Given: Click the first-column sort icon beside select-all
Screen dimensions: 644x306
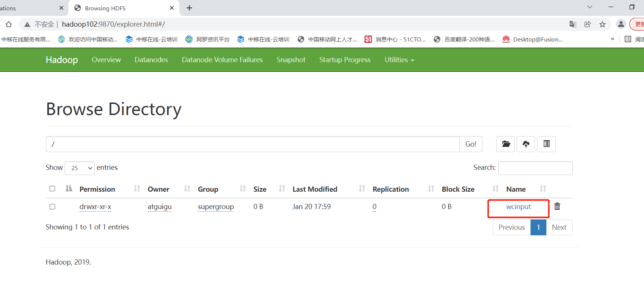Looking at the screenshot, I should (x=69, y=189).
